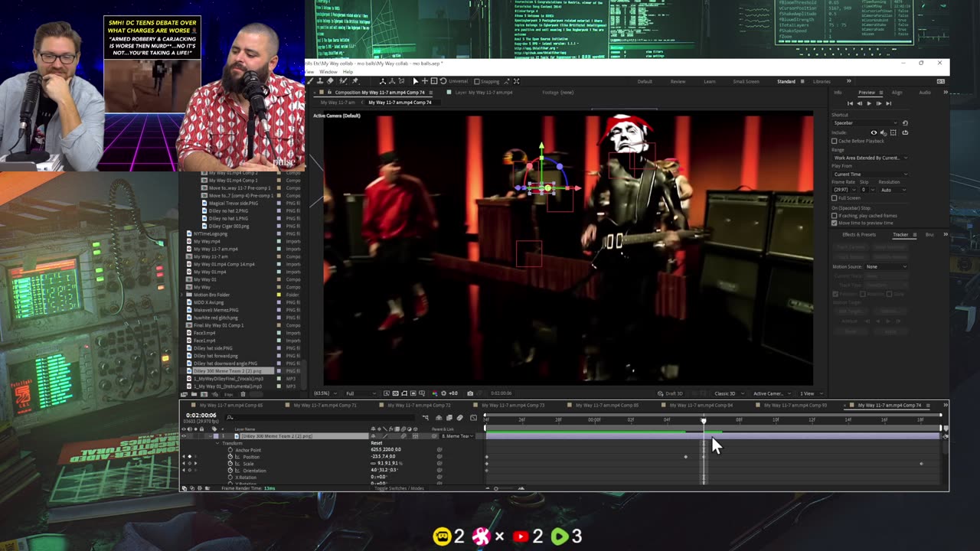Click the Composition Mini-Flowchart icon in timeline
The image size is (980, 551).
(426, 418)
